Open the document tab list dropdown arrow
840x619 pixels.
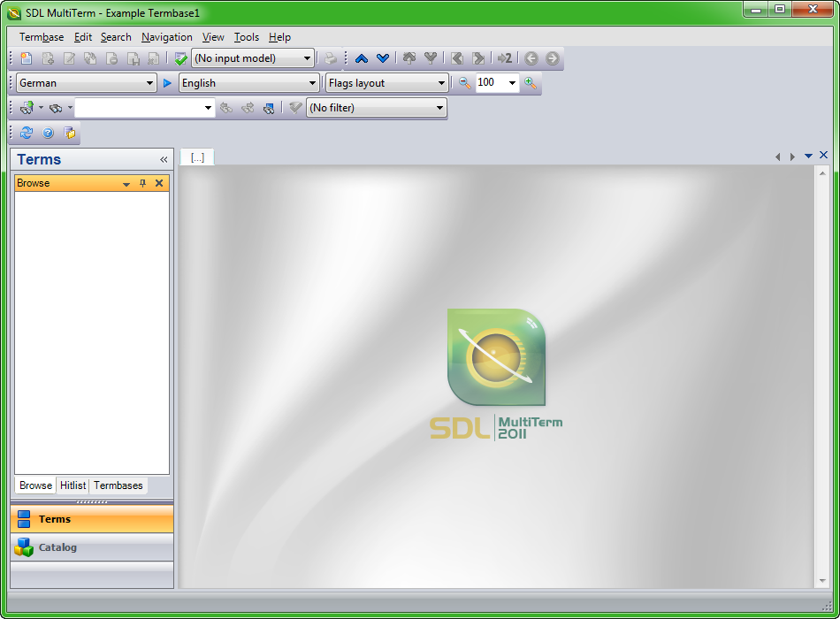808,156
